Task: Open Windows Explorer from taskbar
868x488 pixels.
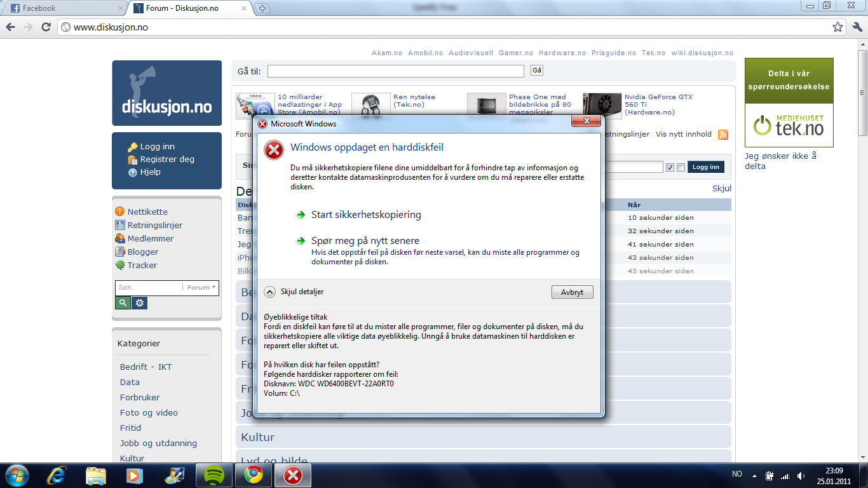Action: pos(96,475)
